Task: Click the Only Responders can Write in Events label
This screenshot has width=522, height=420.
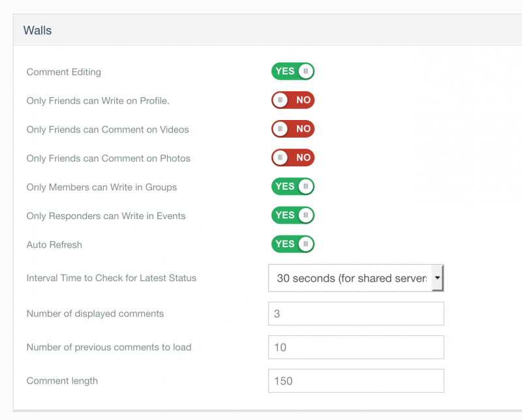Action: (x=106, y=216)
